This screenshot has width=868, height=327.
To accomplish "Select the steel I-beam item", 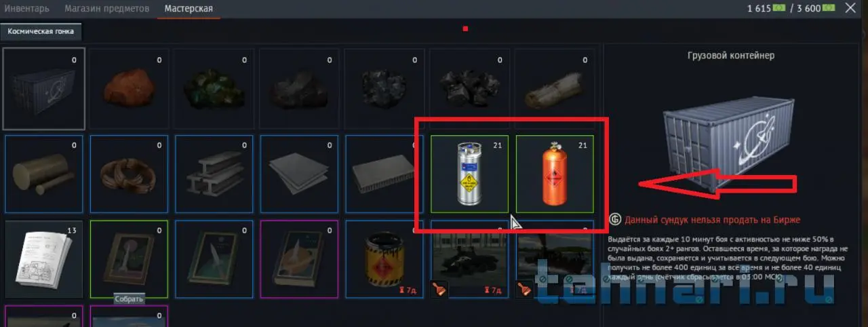I will tap(214, 174).
